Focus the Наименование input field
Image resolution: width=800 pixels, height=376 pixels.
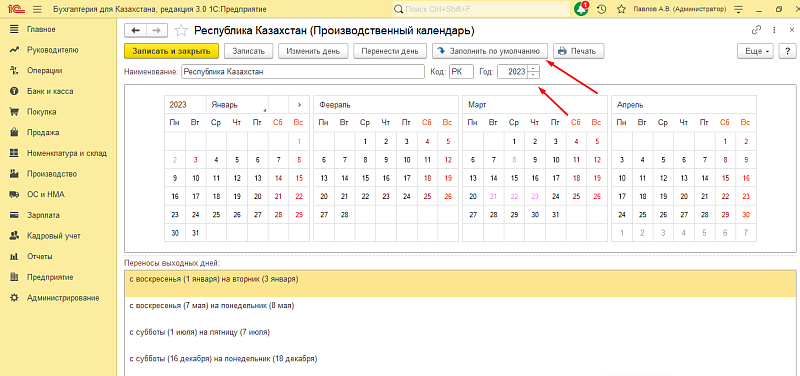(303, 72)
